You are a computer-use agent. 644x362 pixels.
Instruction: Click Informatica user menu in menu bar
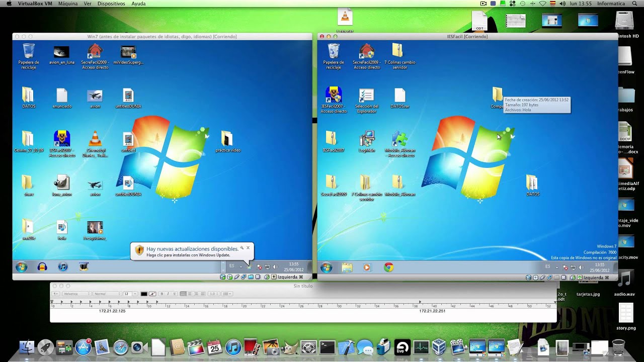611,4
